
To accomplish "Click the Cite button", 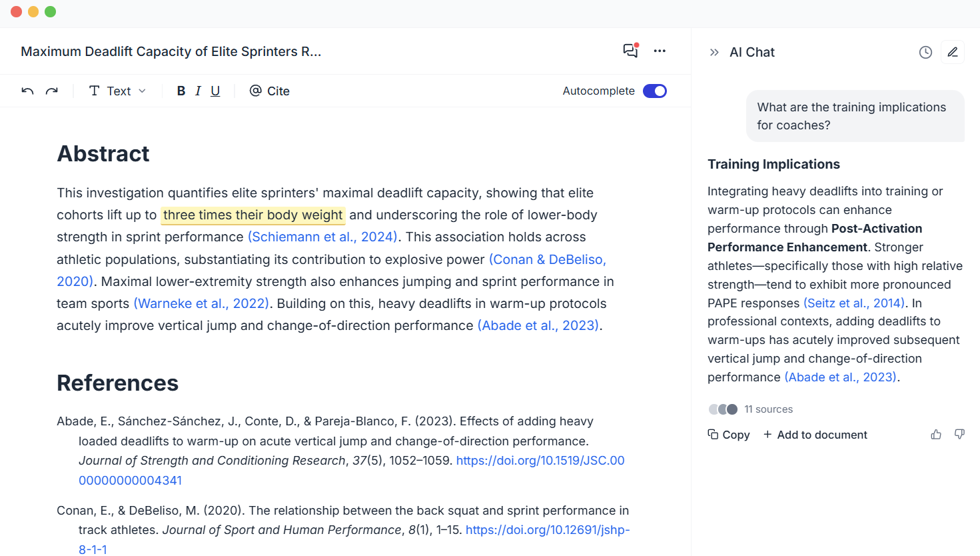I will click(x=269, y=91).
